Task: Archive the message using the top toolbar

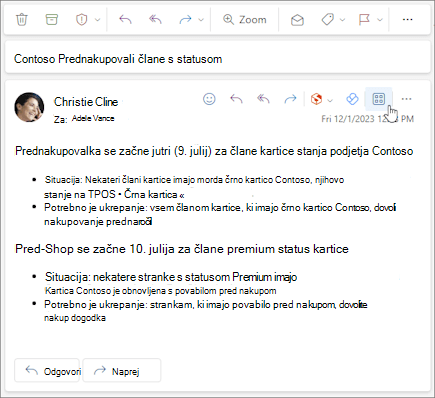Action: click(x=51, y=19)
